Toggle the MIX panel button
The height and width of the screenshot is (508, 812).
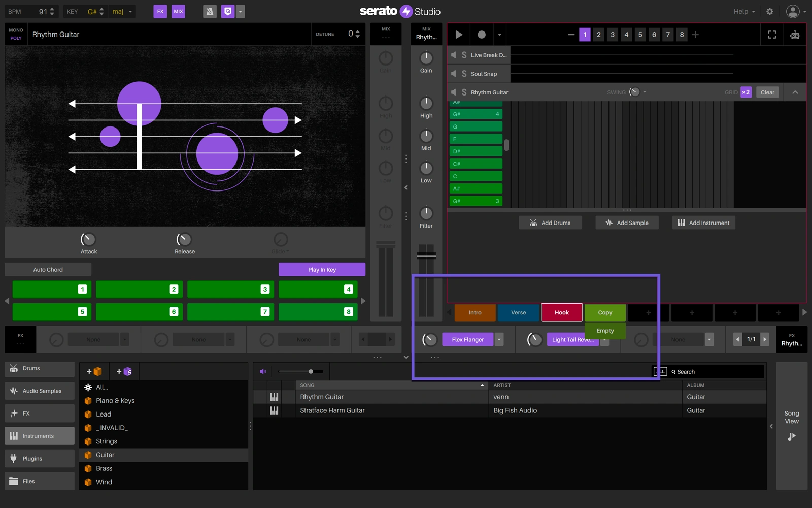pyautogui.click(x=178, y=11)
